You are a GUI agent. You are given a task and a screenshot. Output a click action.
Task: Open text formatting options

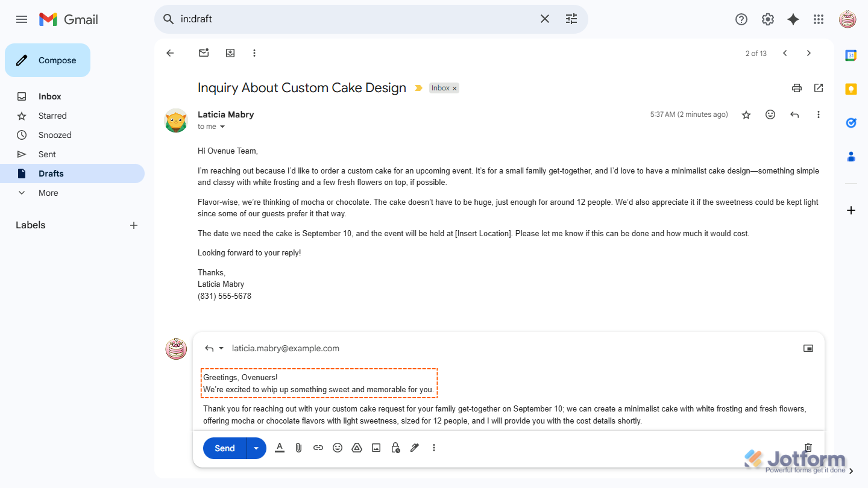click(279, 448)
